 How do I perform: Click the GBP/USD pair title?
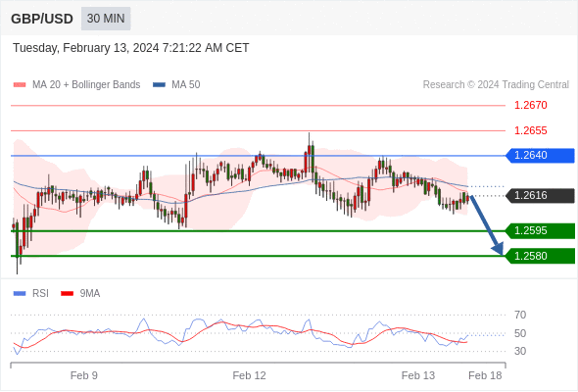(42, 19)
